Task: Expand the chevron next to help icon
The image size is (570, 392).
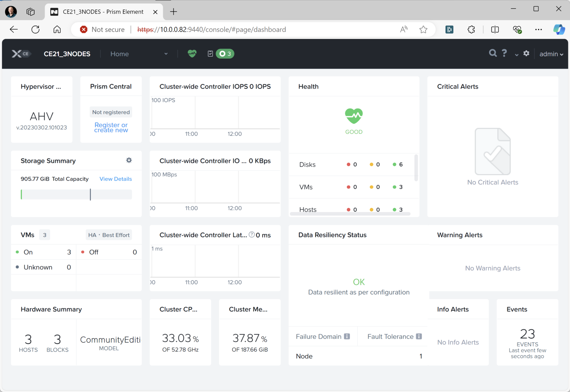Action: coord(517,55)
